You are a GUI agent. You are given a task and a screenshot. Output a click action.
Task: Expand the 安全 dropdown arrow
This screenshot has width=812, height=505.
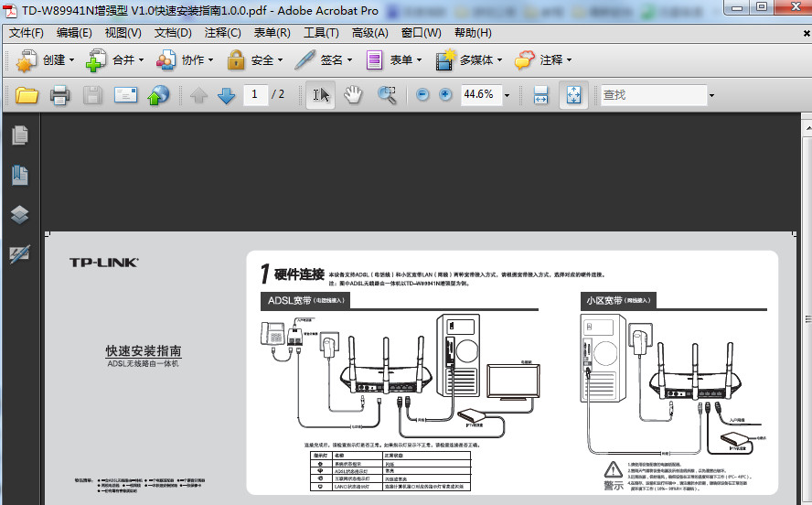(x=280, y=60)
